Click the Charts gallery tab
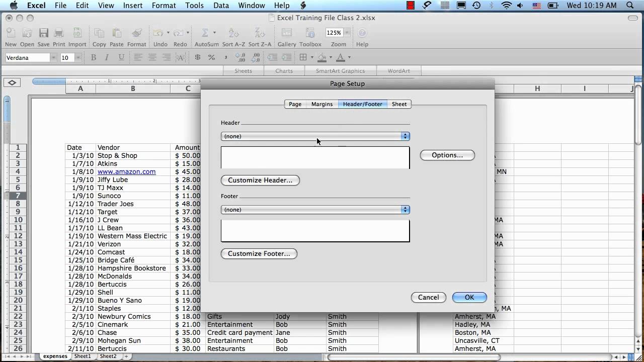 point(284,71)
